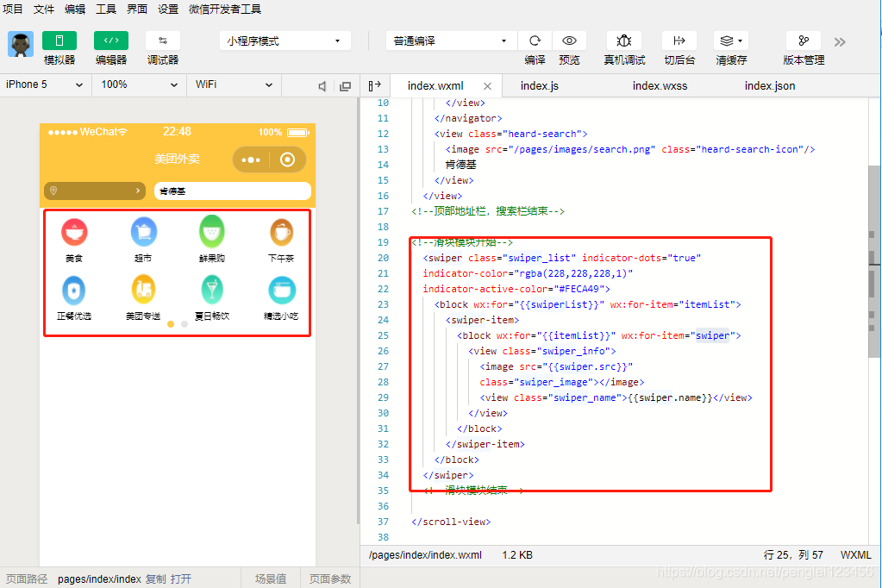Switch to the index.json tab
Screen dimensions: 882x588
tap(770, 86)
